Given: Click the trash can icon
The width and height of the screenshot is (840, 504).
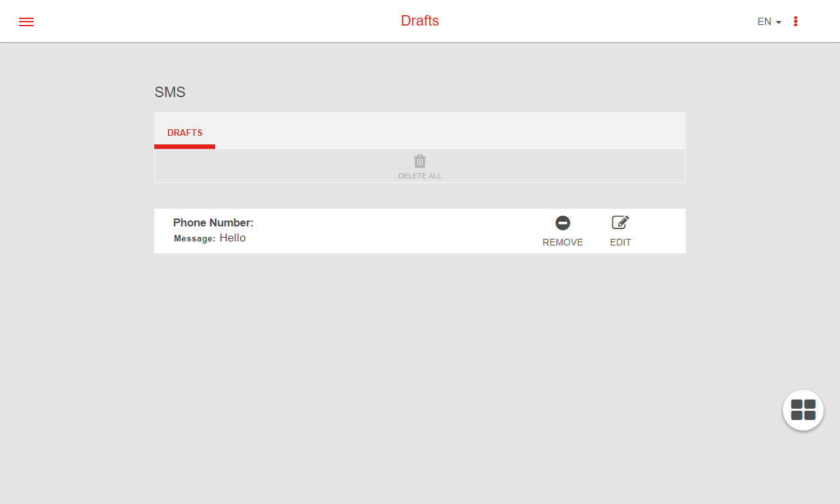Looking at the screenshot, I should 420,161.
